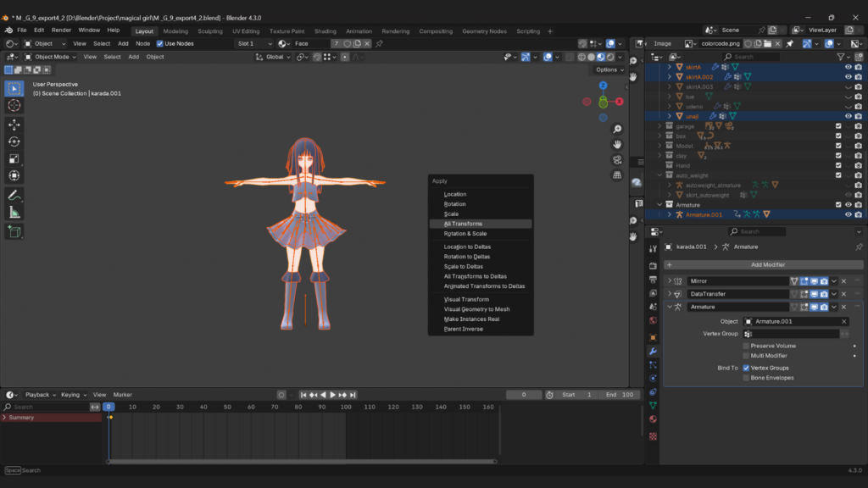The height and width of the screenshot is (488, 868).
Task: Click the End frame field
Action: point(620,395)
